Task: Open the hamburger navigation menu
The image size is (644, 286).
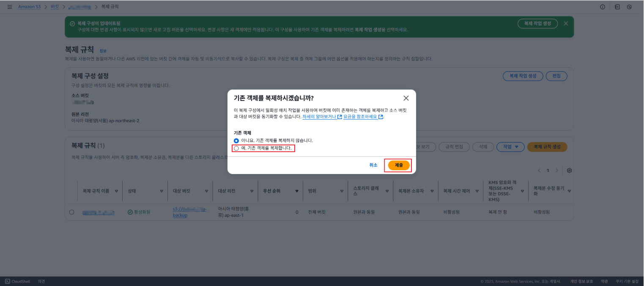Action: click(10, 7)
